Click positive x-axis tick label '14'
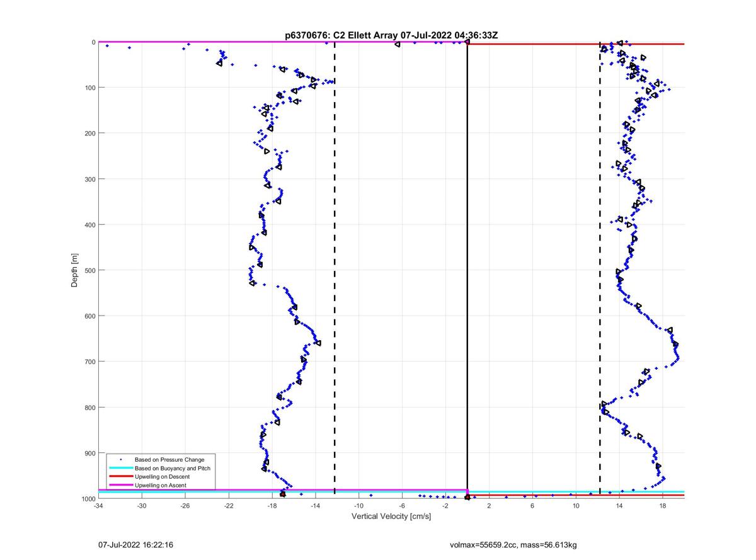The height and width of the screenshot is (560, 756). [x=619, y=505]
